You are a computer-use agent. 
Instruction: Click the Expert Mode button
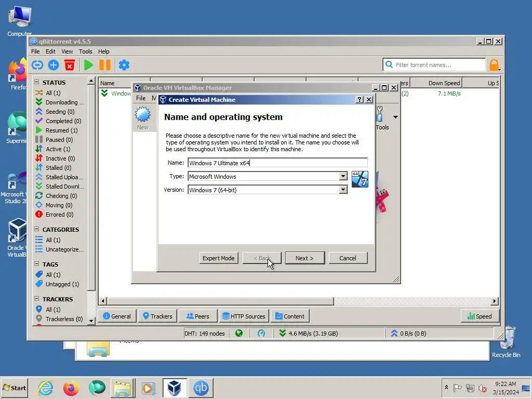[219, 258]
